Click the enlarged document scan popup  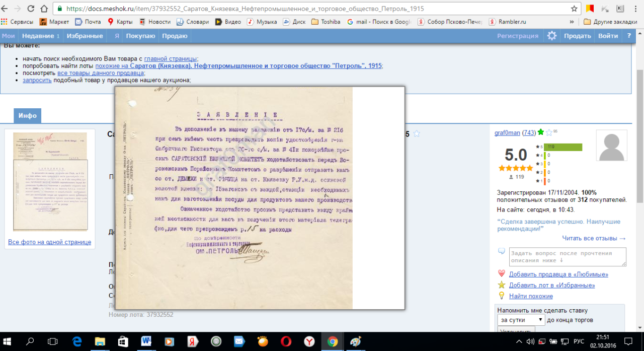pyautogui.click(x=260, y=198)
